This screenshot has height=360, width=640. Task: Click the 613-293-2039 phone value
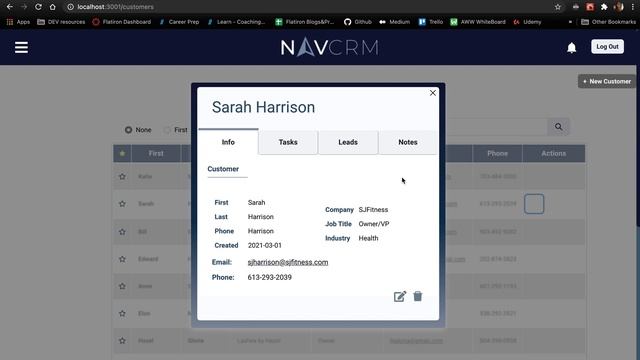point(269,277)
